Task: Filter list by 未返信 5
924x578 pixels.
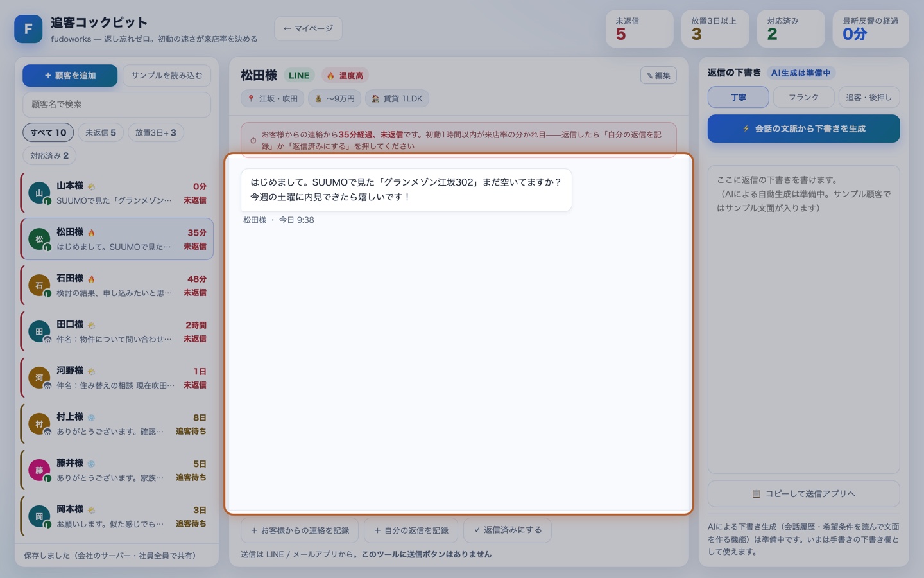Action: (x=101, y=132)
